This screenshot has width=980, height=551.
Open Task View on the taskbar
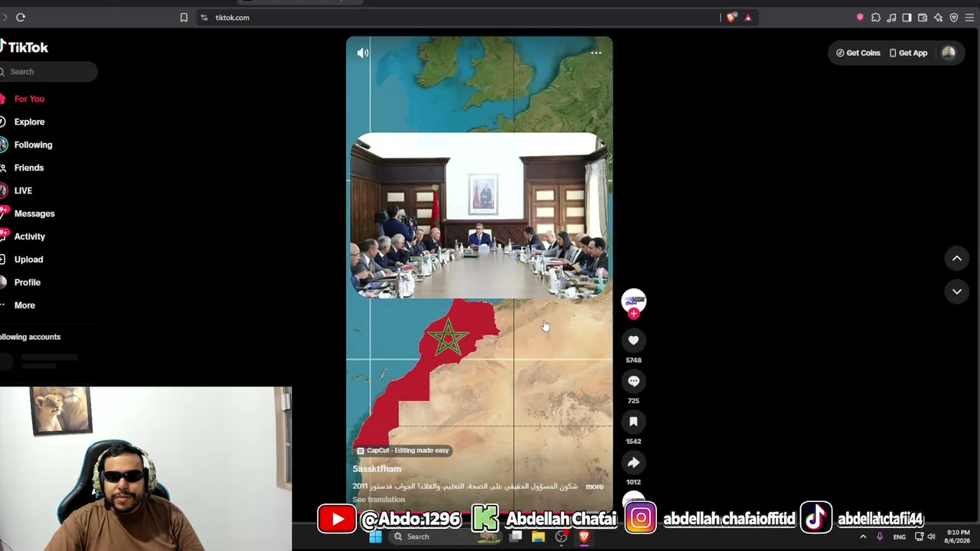(516, 536)
